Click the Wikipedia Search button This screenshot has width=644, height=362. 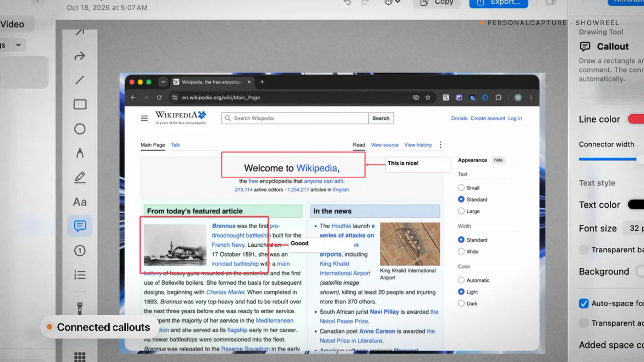[381, 118]
